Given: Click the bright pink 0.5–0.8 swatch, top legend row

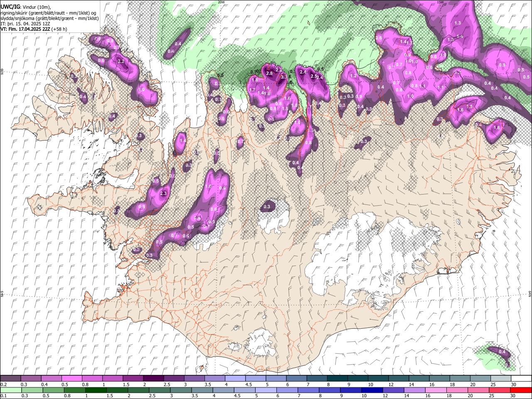Looking at the screenshot, I should [72, 379].
